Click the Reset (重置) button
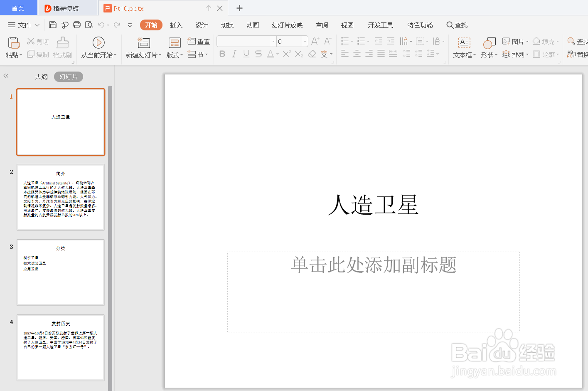Screen dimensions: 588x391 coord(199,42)
